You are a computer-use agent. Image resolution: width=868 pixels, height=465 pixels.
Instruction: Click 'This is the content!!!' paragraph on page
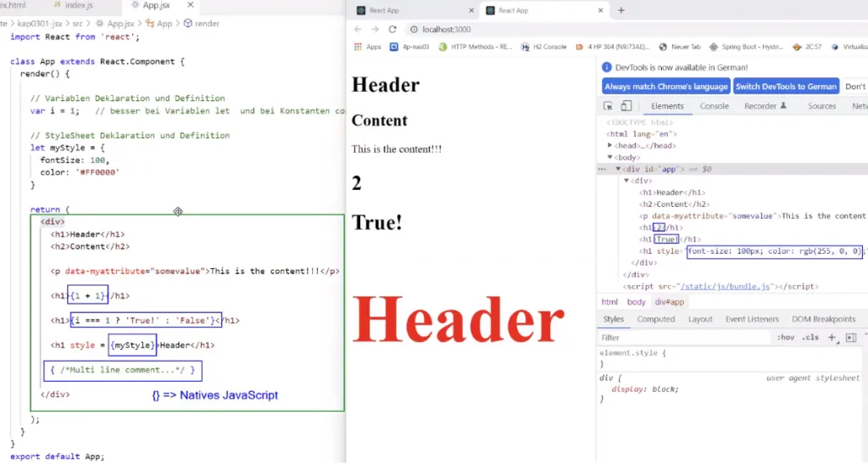(397, 149)
